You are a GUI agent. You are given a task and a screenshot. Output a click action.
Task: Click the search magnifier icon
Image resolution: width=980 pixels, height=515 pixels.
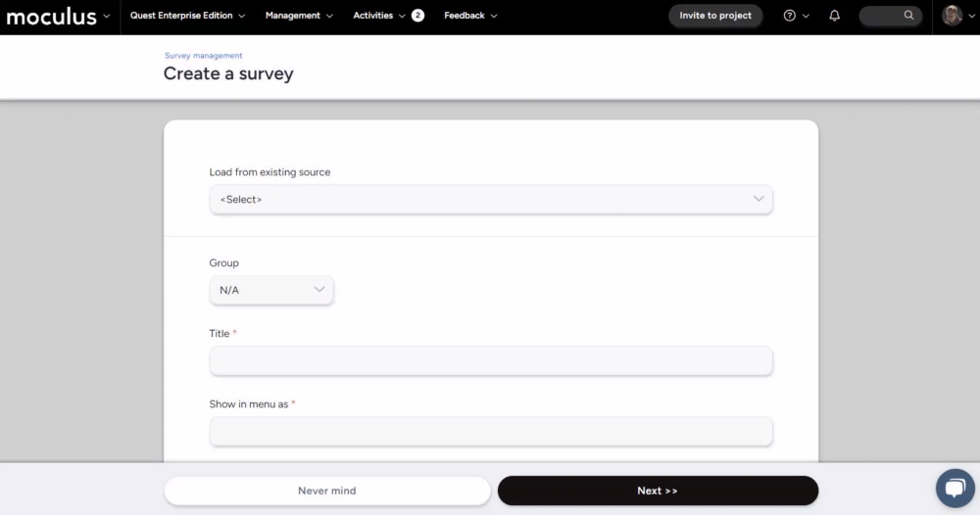908,16
